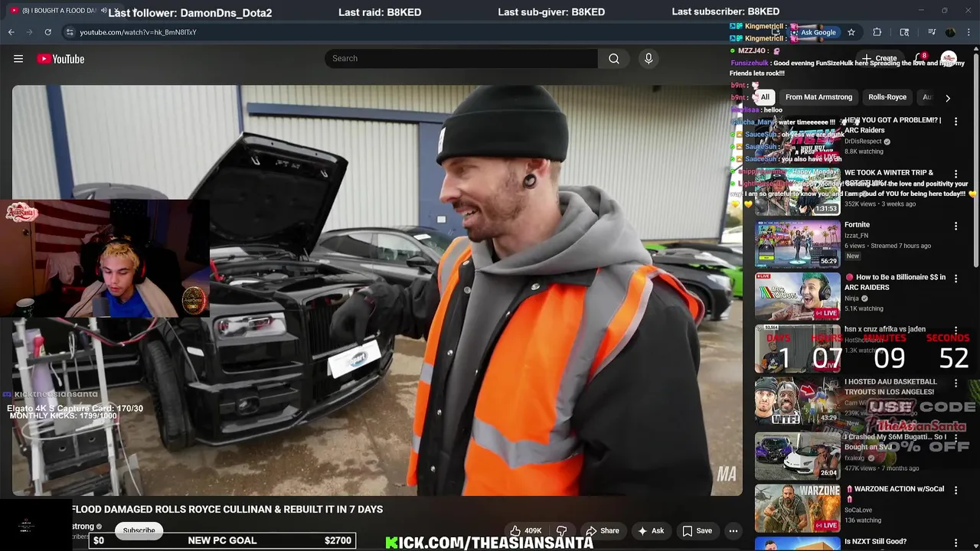
Task: Select the From Mat Armstrong chip
Action: (818, 97)
